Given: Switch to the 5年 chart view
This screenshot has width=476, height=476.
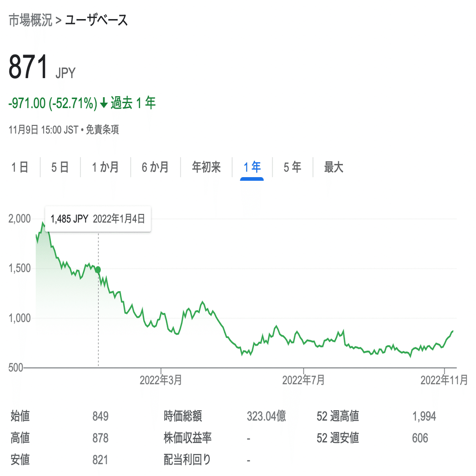Looking at the screenshot, I should (293, 167).
